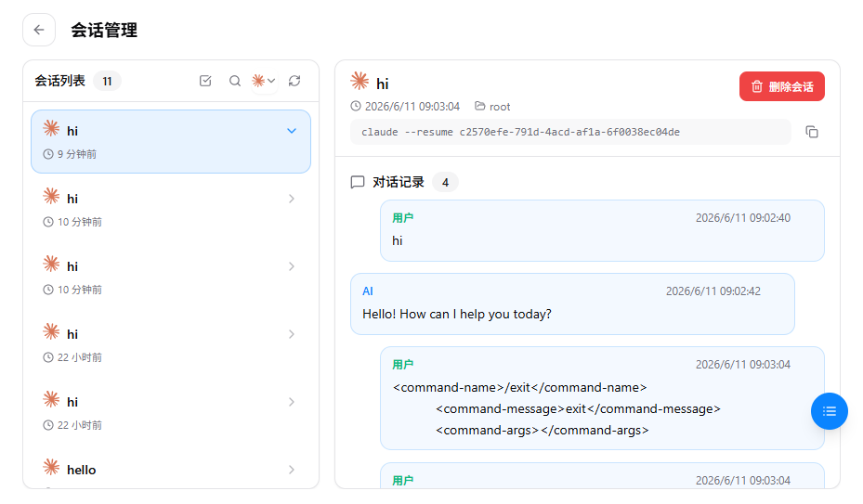863x504 pixels.
Task: Open the Claude provider filter dropdown
Action: (264, 81)
